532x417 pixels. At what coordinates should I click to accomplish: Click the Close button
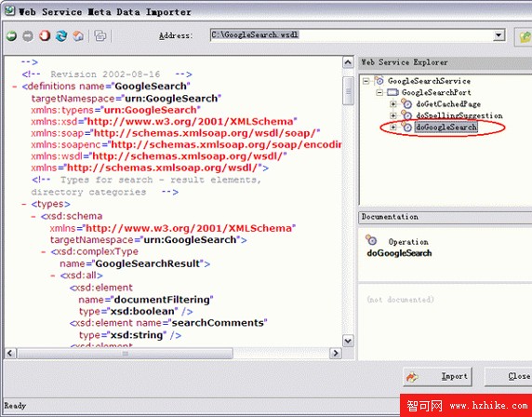click(508, 377)
